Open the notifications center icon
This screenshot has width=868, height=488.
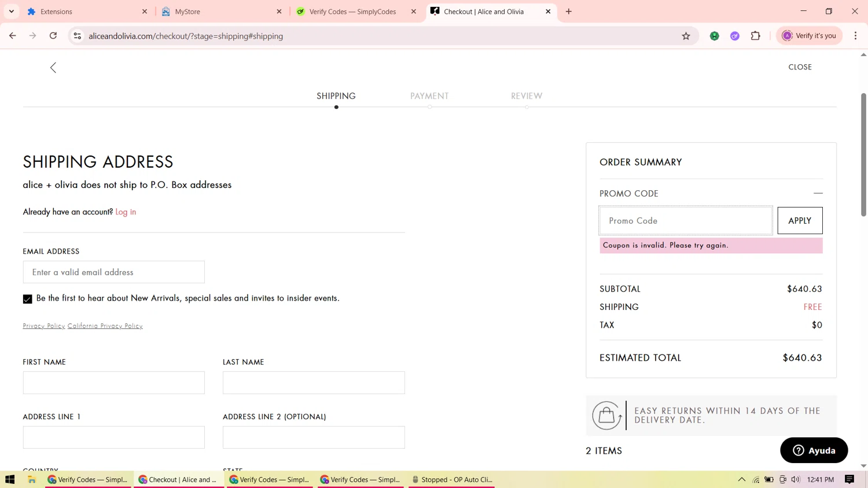point(849,479)
